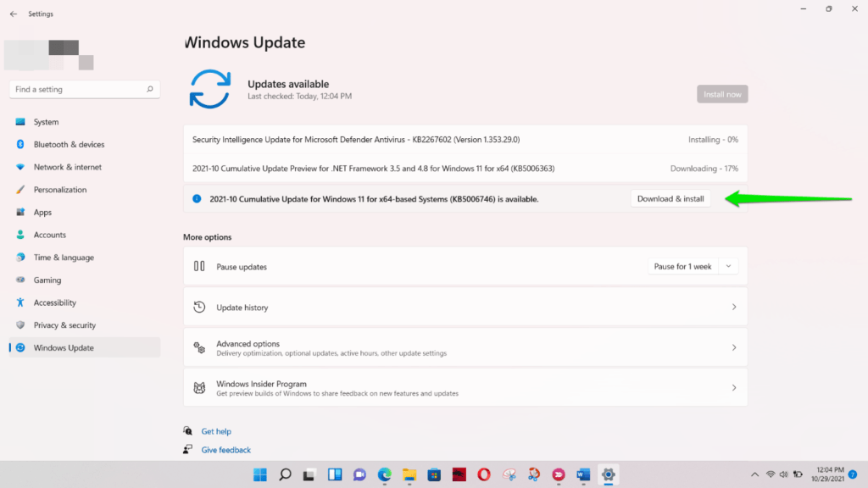
Task: Expand the Advanced options row chevron
Action: point(734,347)
